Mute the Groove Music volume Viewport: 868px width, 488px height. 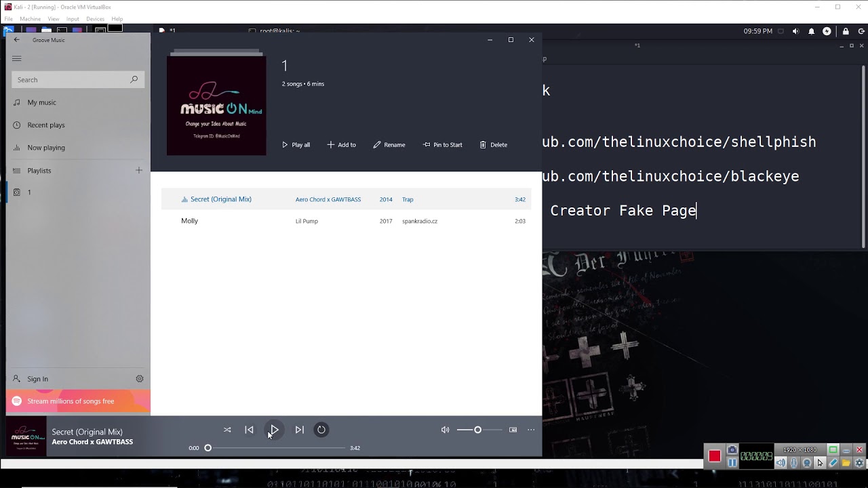click(445, 430)
